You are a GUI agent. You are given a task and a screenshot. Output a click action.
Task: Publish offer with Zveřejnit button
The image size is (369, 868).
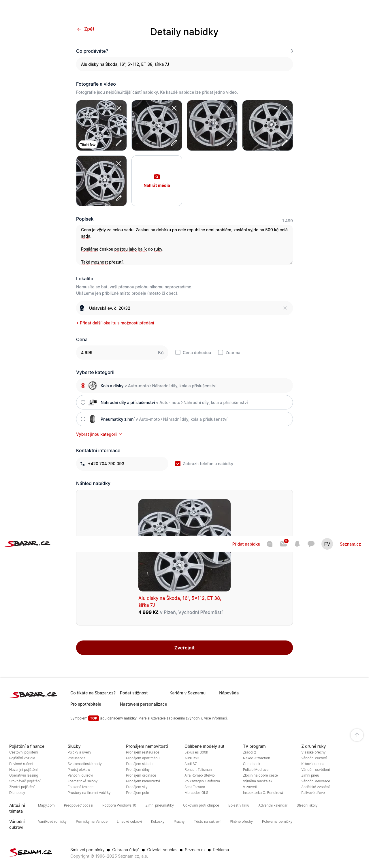[184, 648]
